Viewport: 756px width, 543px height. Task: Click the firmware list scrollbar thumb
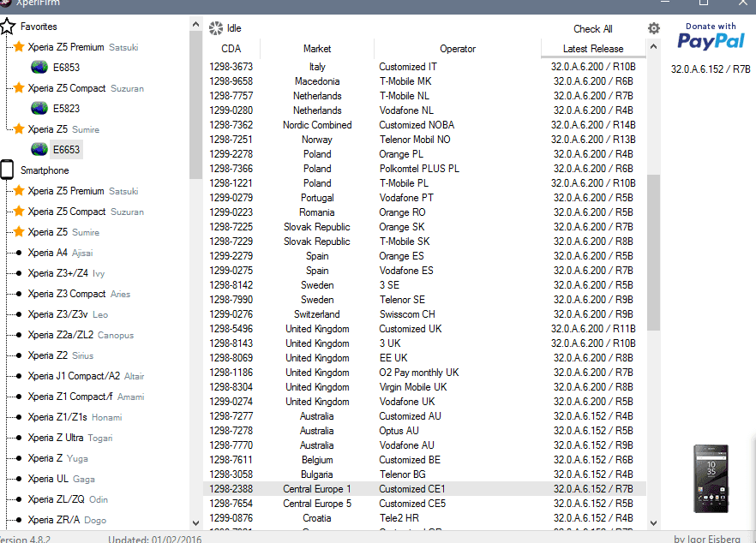pyautogui.click(x=653, y=253)
